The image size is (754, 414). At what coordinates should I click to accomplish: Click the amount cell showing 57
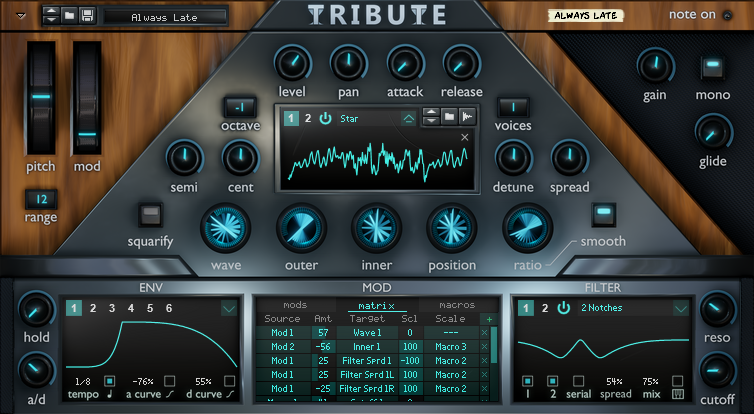pos(323,333)
